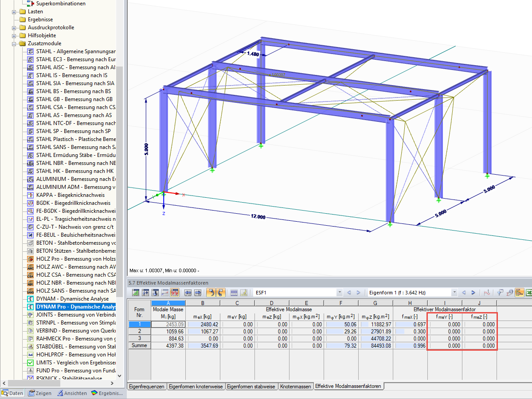Click the right-arrow jump icon in table toolbar
This screenshot has height=399, width=532.
pos(198,293)
